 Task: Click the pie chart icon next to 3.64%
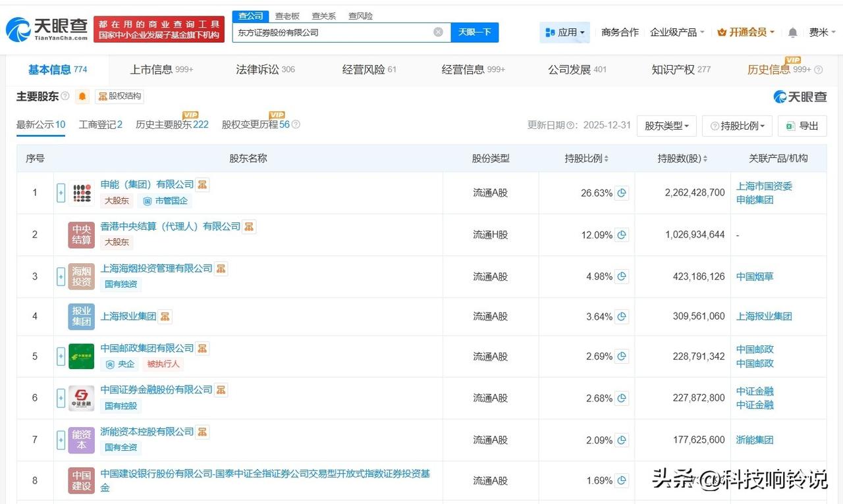pos(622,316)
